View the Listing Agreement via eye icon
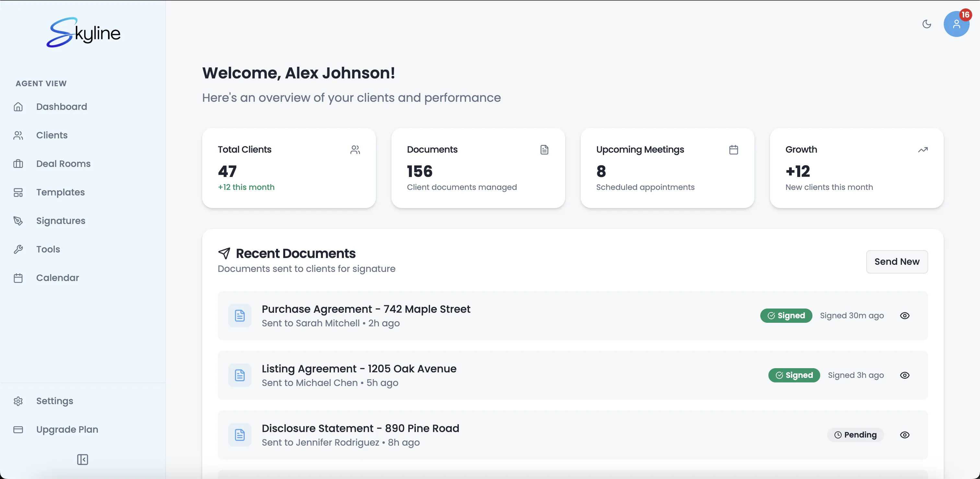The image size is (980, 479). click(905, 376)
